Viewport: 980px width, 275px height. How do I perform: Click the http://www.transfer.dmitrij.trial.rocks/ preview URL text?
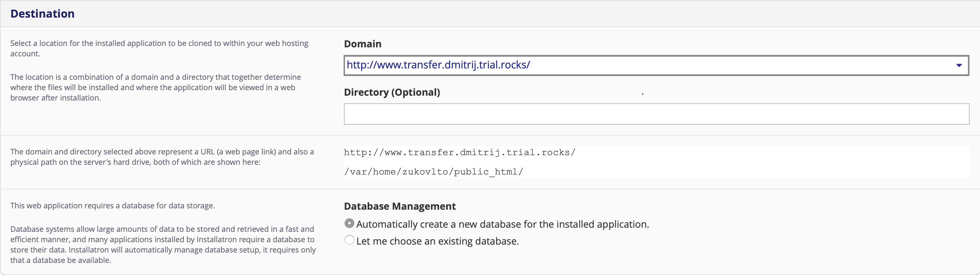[460, 152]
